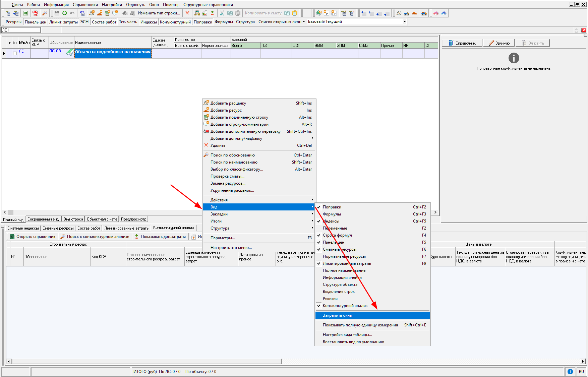Expand Структура submenu in context menu
This screenshot has height=377, width=588.
click(x=259, y=228)
